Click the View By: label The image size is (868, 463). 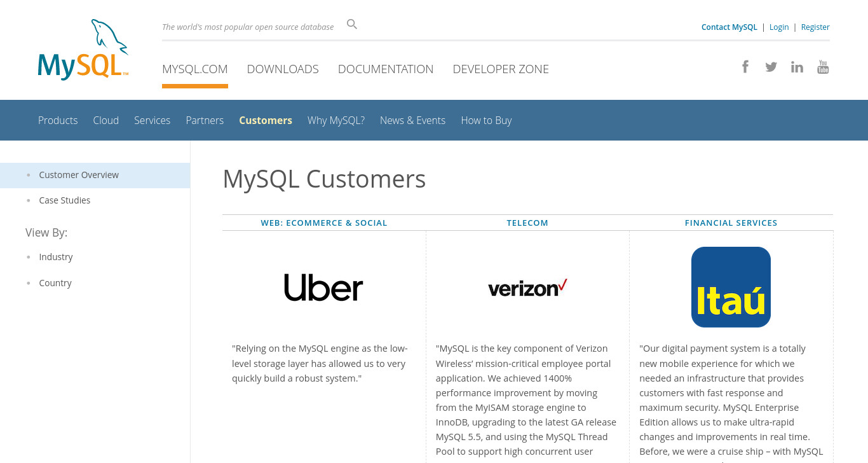pyautogui.click(x=46, y=233)
